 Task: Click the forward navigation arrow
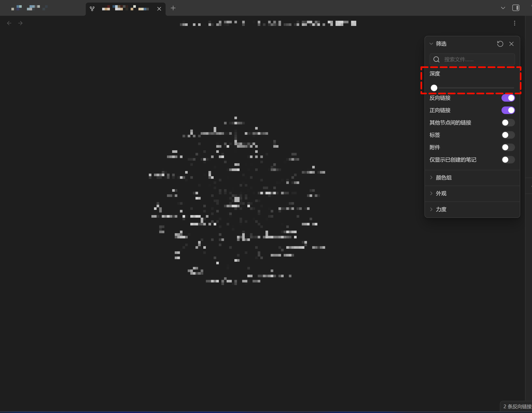tap(21, 23)
